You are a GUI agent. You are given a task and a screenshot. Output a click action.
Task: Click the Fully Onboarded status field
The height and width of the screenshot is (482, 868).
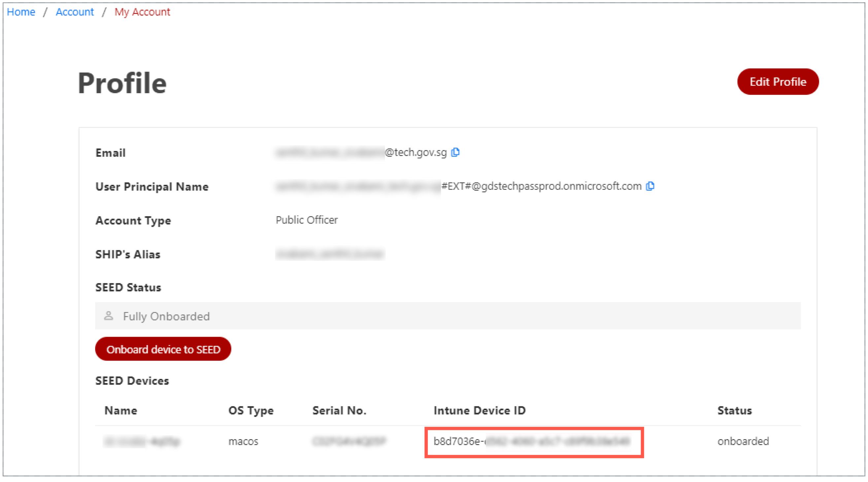(x=448, y=316)
